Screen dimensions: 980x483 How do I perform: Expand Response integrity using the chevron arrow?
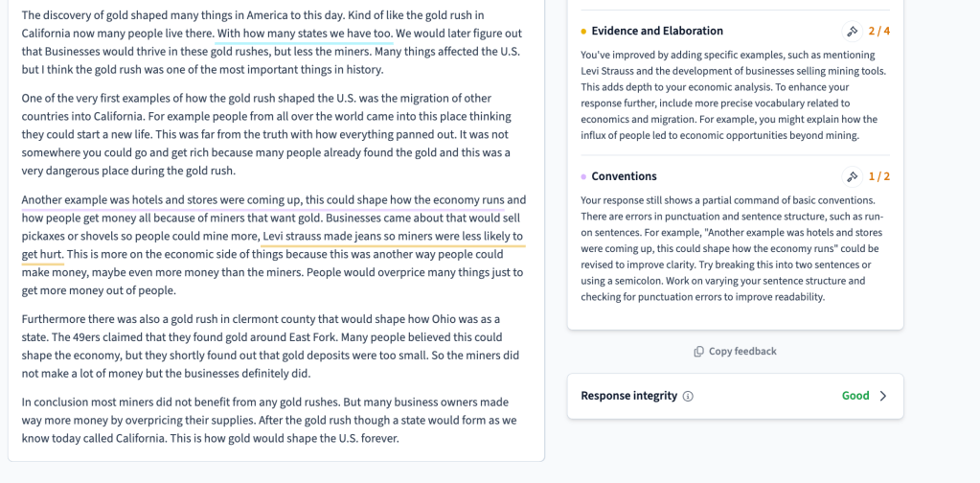coord(883,396)
